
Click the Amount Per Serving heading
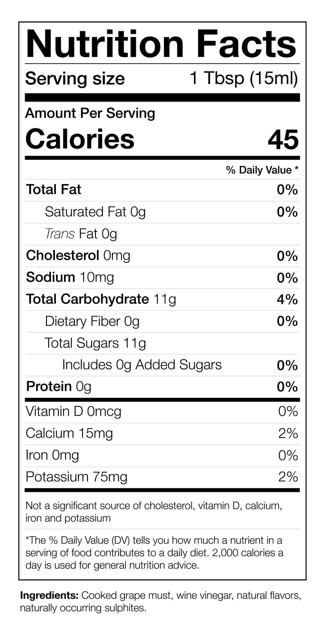click(x=90, y=113)
